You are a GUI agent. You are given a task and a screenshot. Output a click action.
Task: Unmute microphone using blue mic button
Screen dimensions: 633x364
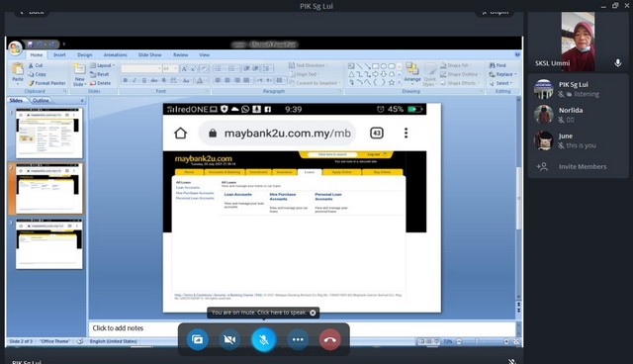point(264,339)
